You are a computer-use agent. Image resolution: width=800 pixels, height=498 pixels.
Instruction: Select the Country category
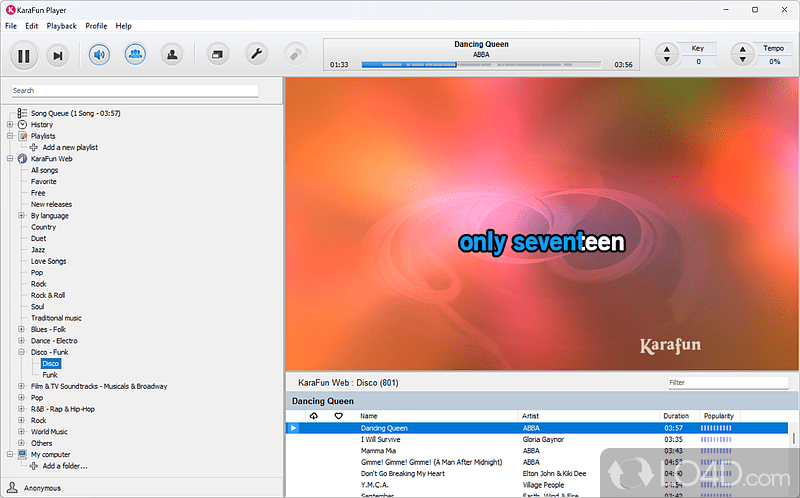click(43, 227)
